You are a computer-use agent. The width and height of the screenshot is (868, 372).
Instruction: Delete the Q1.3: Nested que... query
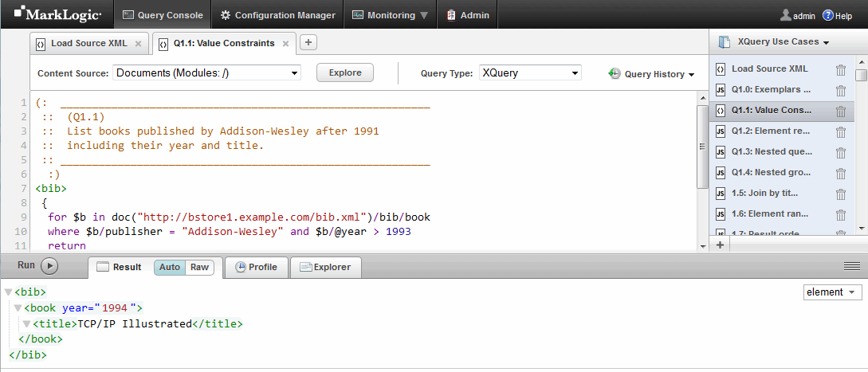pyautogui.click(x=841, y=153)
